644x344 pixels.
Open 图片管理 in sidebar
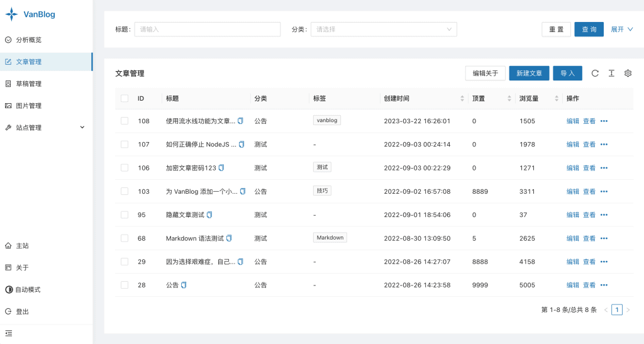29,106
